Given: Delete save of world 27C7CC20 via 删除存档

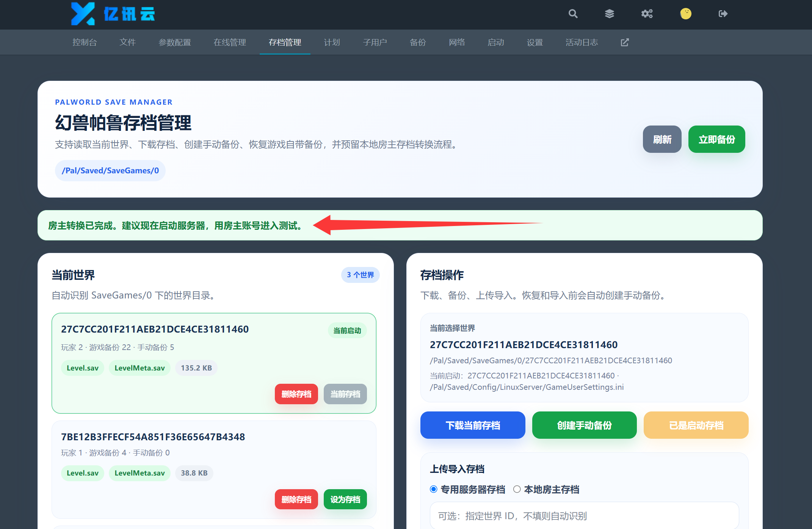Looking at the screenshot, I should pos(296,394).
